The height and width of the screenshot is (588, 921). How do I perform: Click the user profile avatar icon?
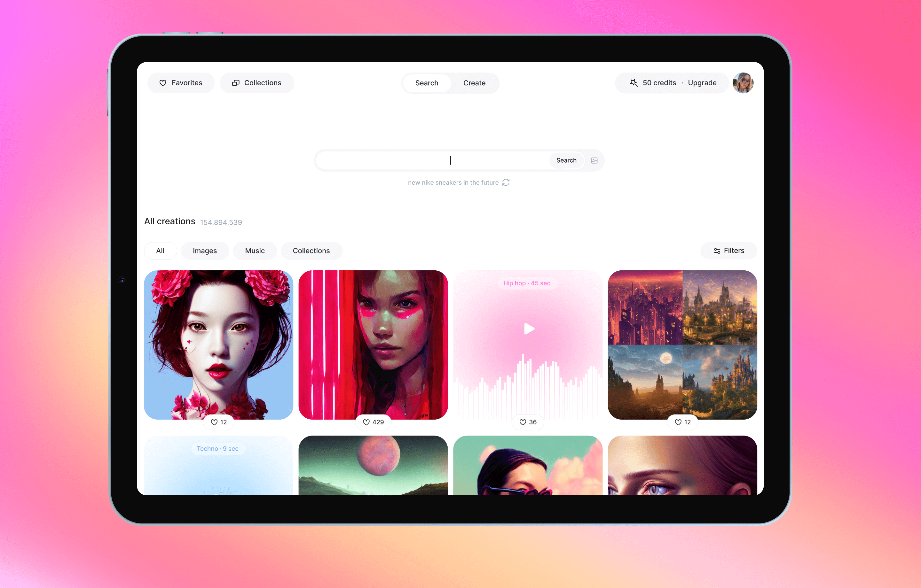[744, 83]
